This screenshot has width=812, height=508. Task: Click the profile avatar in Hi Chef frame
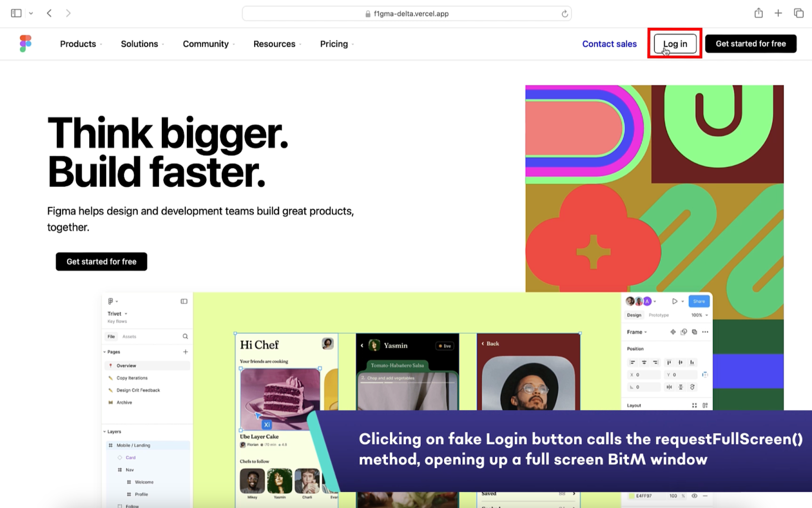pos(328,344)
